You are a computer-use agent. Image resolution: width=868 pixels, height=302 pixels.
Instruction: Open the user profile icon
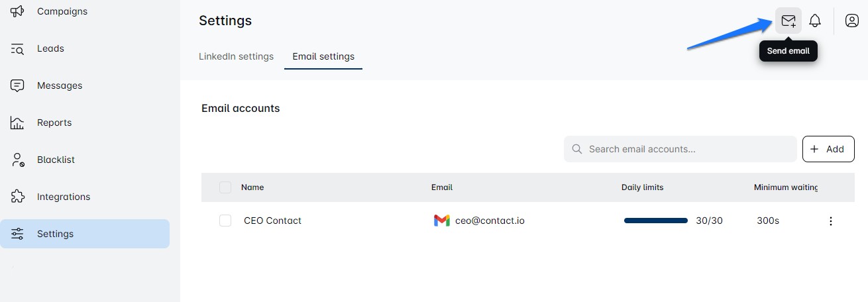coord(852,21)
